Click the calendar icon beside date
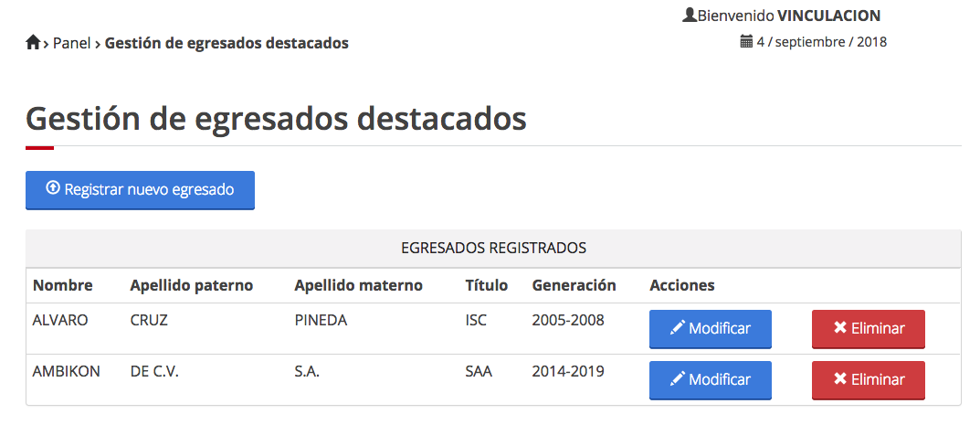 click(746, 41)
